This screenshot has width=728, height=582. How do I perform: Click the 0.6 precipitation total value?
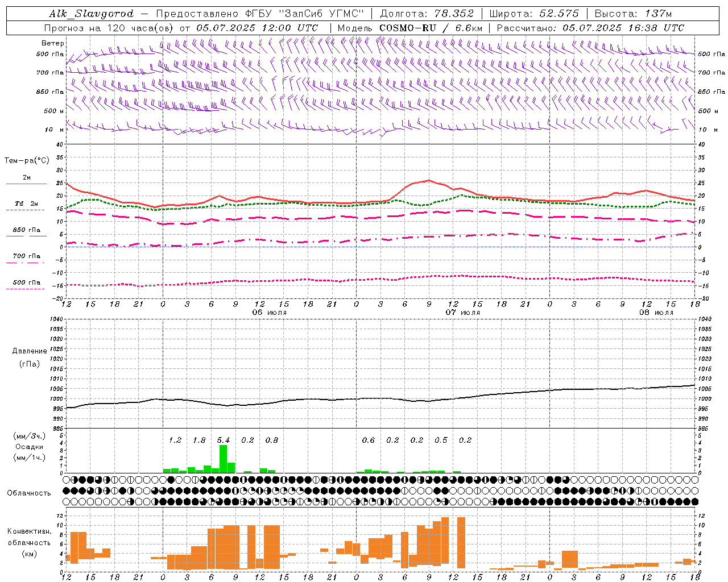369,440
